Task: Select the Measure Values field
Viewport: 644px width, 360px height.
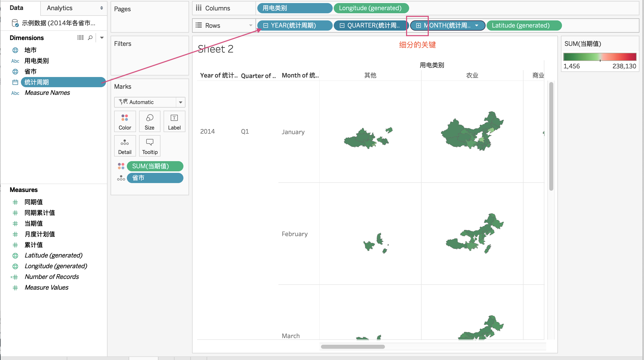Action: point(47,288)
